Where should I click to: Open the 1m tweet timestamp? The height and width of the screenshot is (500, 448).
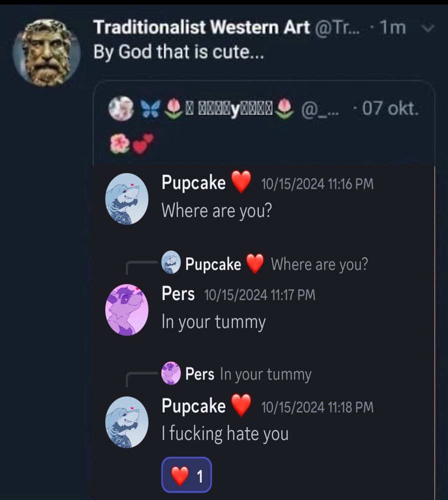pos(393,27)
